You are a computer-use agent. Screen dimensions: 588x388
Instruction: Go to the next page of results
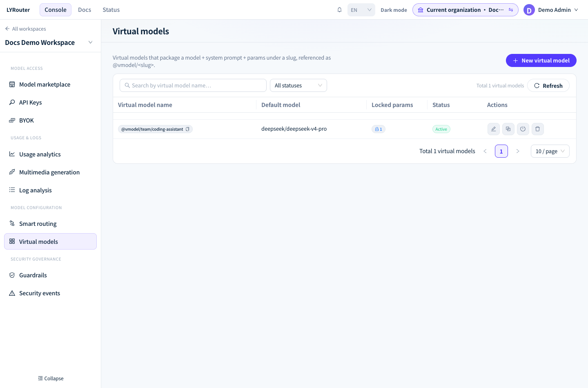pyautogui.click(x=518, y=151)
